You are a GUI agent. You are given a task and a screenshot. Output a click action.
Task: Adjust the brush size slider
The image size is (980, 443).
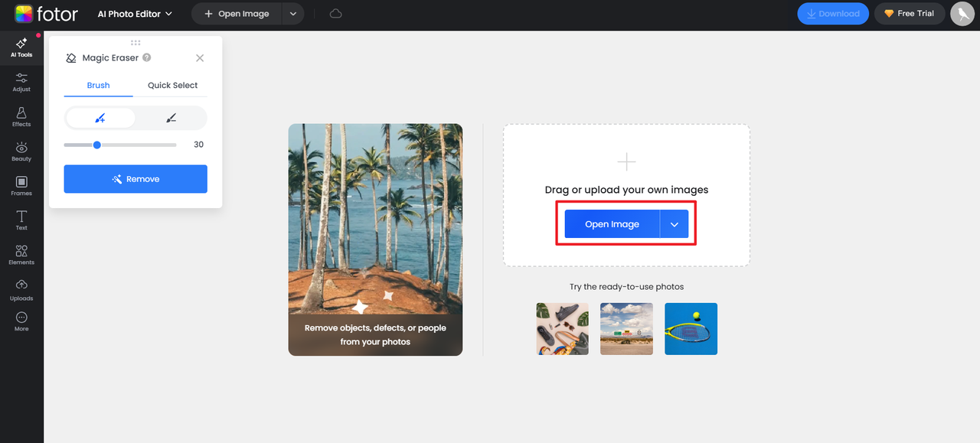tap(120, 145)
